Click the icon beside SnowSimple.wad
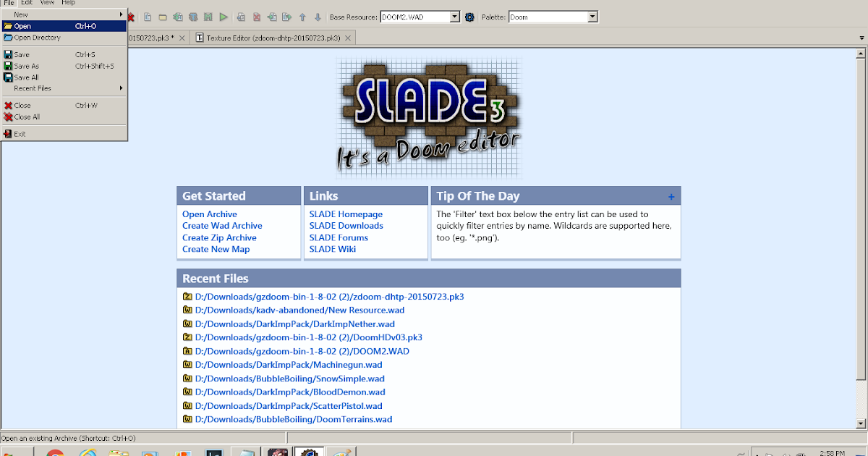The image size is (868, 456). [187, 379]
